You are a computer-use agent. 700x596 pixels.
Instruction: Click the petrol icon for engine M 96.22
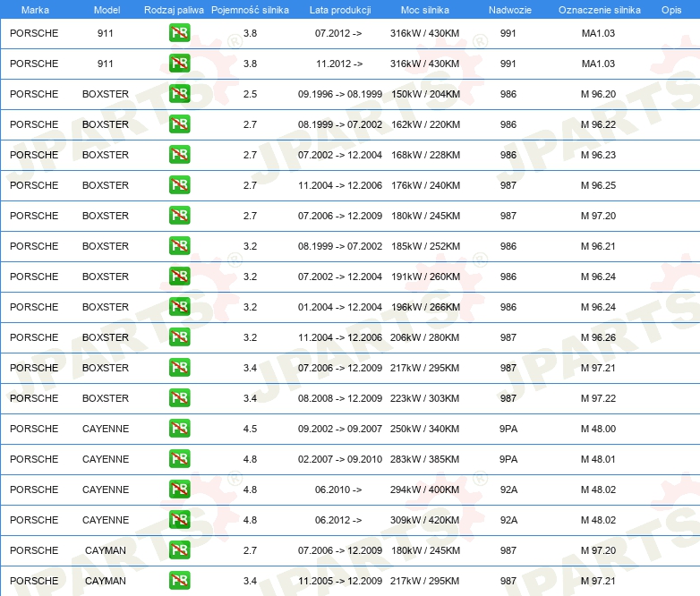pos(179,124)
